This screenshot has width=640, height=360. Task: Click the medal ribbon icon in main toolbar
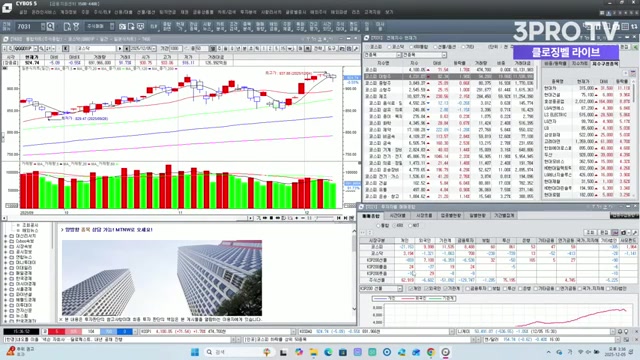click(x=76, y=27)
